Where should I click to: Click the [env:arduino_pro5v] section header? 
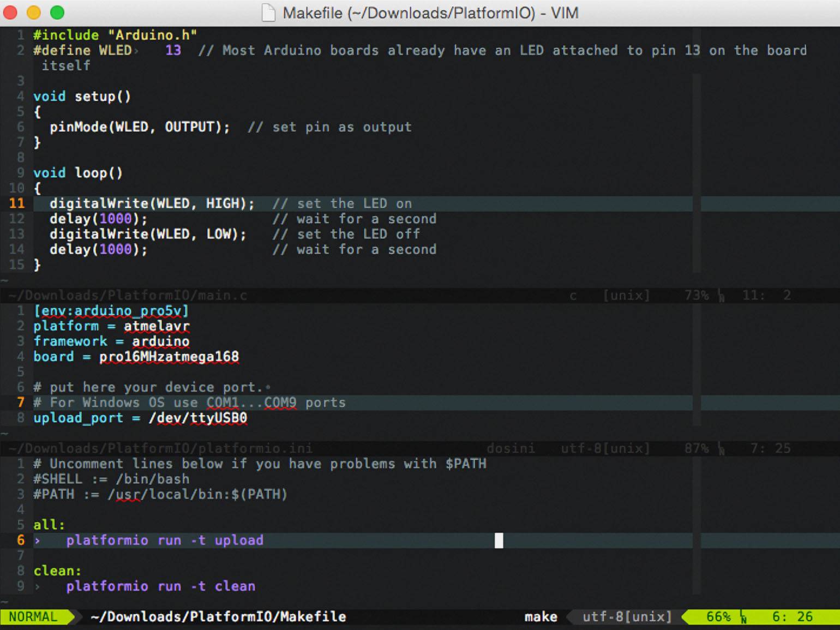click(x=111, y=311)
